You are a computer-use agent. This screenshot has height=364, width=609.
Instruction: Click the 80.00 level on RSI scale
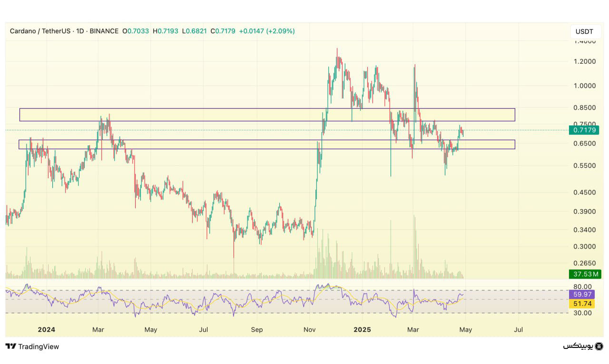[582, 287]
